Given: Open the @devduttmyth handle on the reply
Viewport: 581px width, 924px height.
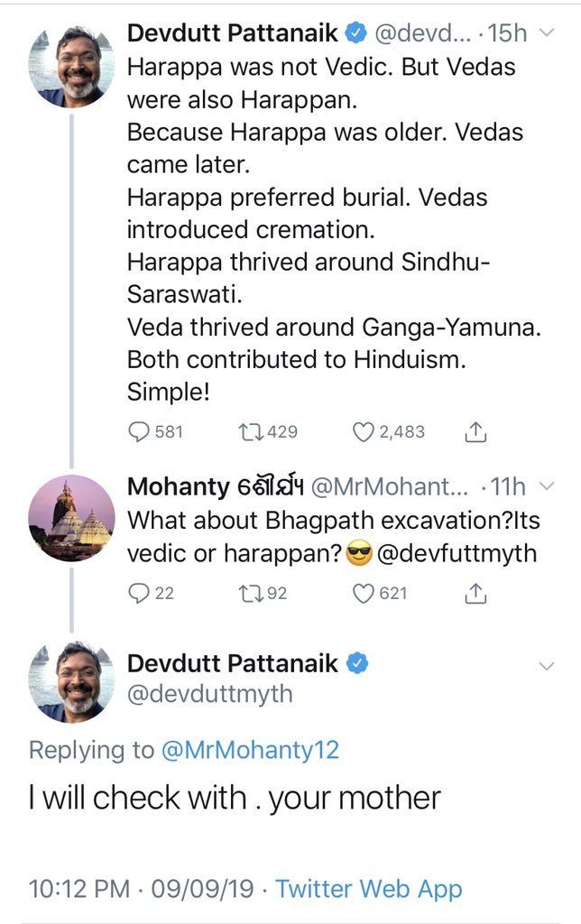Looking at the screenshot, I should 209,696.
